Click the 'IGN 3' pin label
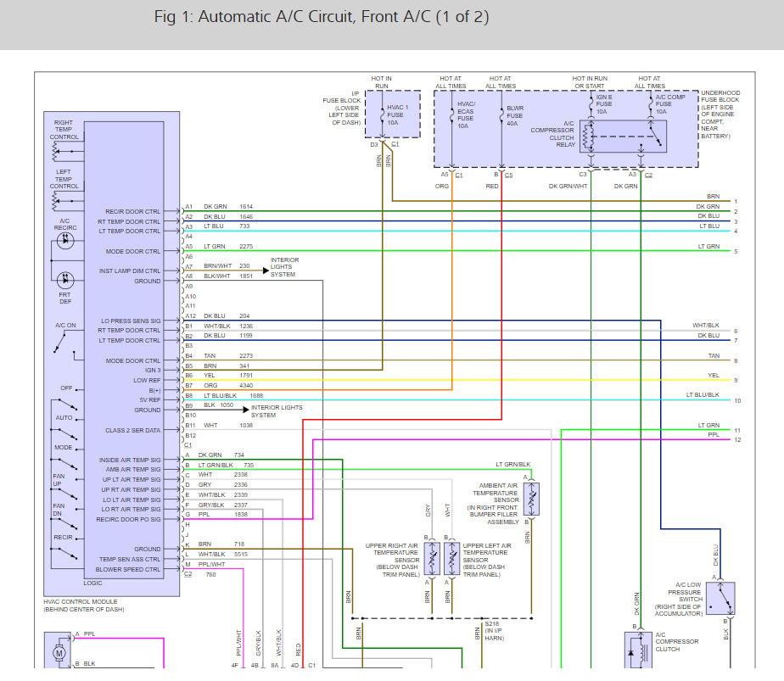This screenshot has height=681, width=784. pos(153,371)
